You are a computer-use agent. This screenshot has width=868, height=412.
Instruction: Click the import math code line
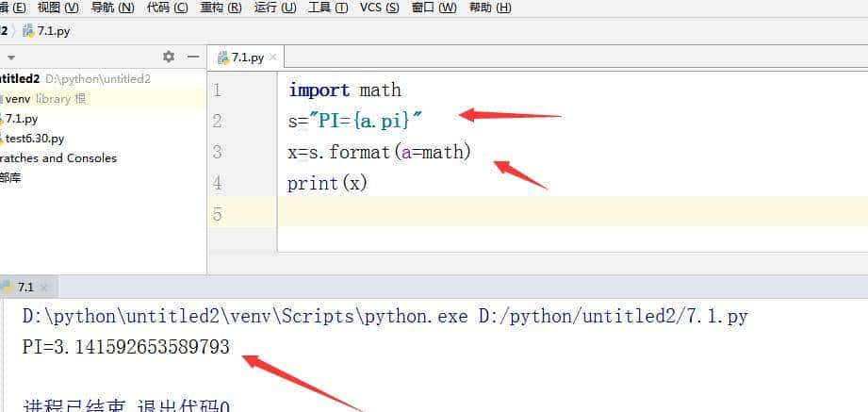[345, 90]
